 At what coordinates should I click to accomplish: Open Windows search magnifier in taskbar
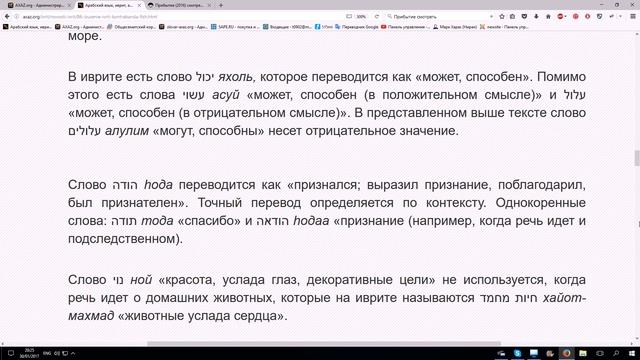point(616,353)
